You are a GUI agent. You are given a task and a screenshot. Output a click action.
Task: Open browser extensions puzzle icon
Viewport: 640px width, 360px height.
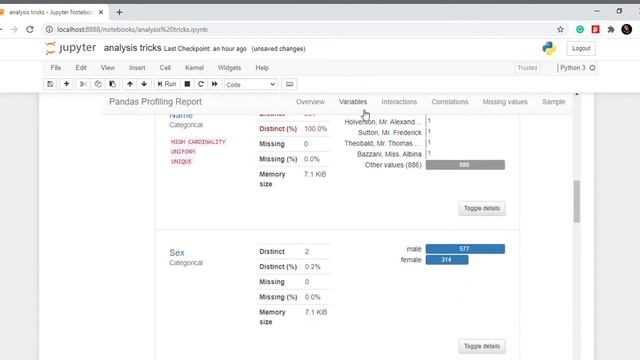coord(611,29)
